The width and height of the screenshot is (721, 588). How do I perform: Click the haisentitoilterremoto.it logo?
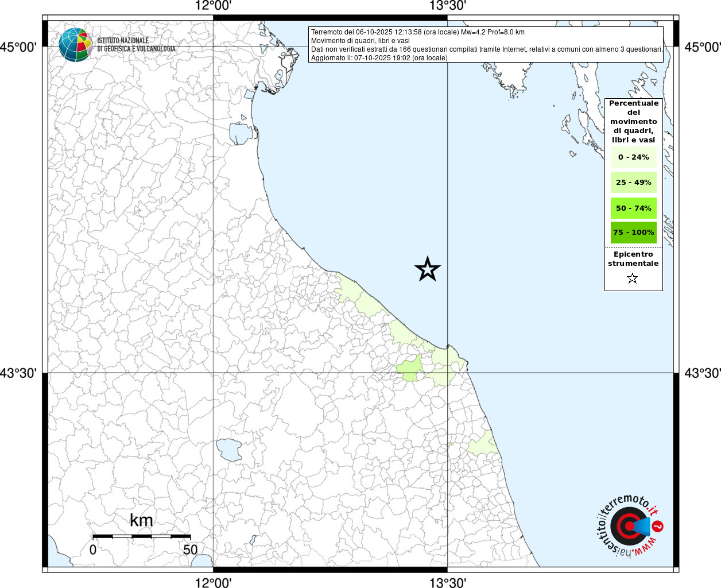(x=630, y=526)
